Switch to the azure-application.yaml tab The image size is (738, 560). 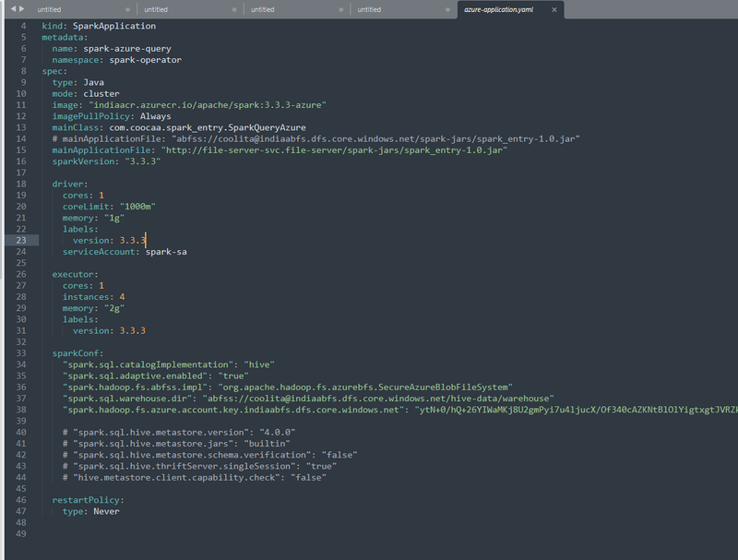point(498,9)
